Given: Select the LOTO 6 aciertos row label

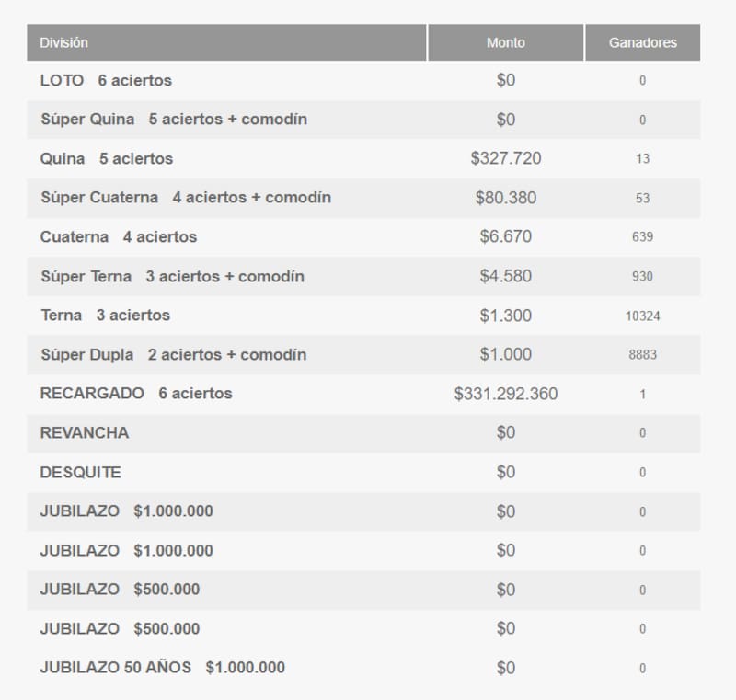Looking at the screenshot, I should pos(106,80).
